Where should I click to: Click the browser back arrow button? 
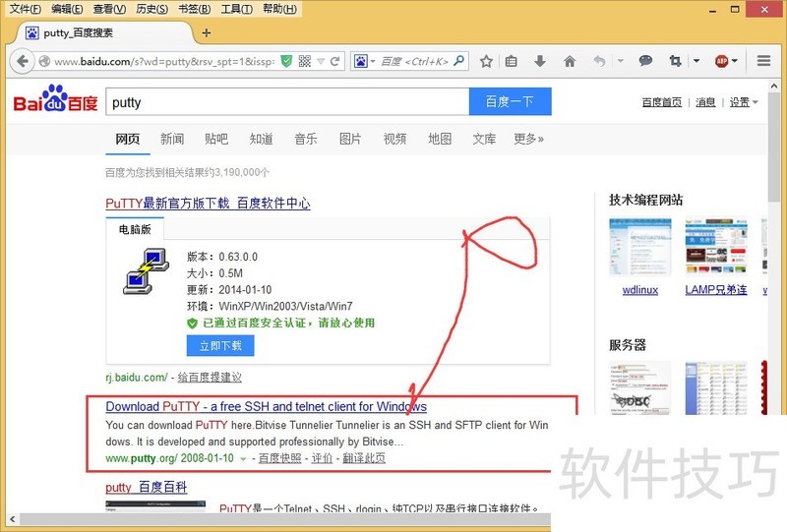22,61
